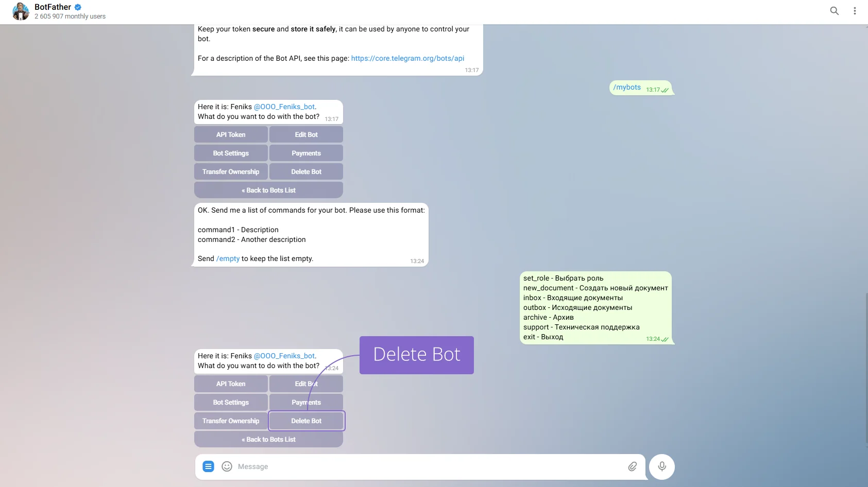Click the @OOO_Feniks_bot mention in the last message

click(284, 356)
